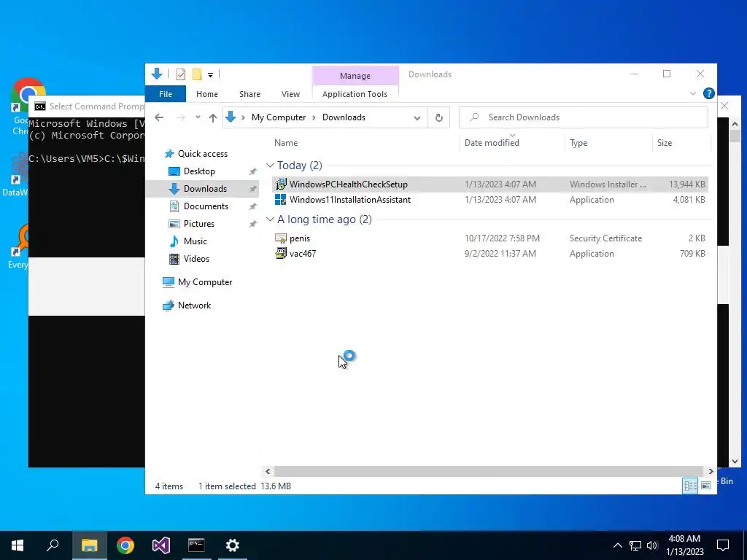The image size is (747, 560).
Task: Open the View ribbon tab
Action: pos(290,94)
